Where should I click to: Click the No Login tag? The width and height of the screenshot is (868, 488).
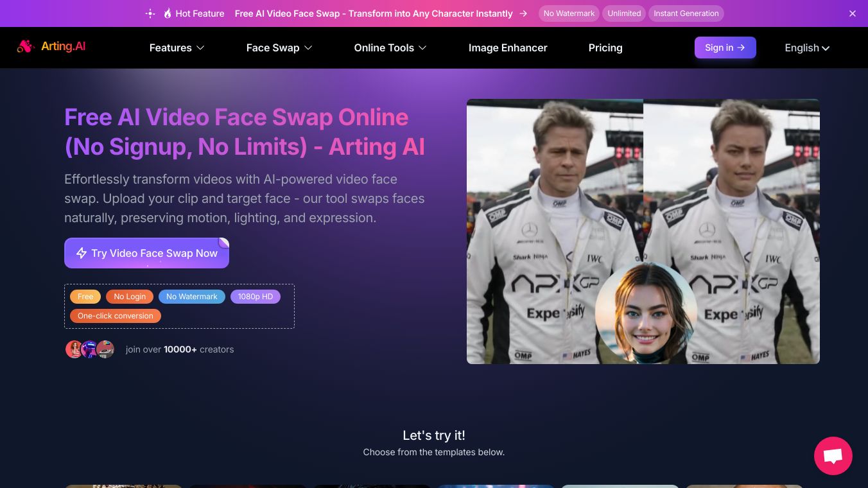[130, 297]
